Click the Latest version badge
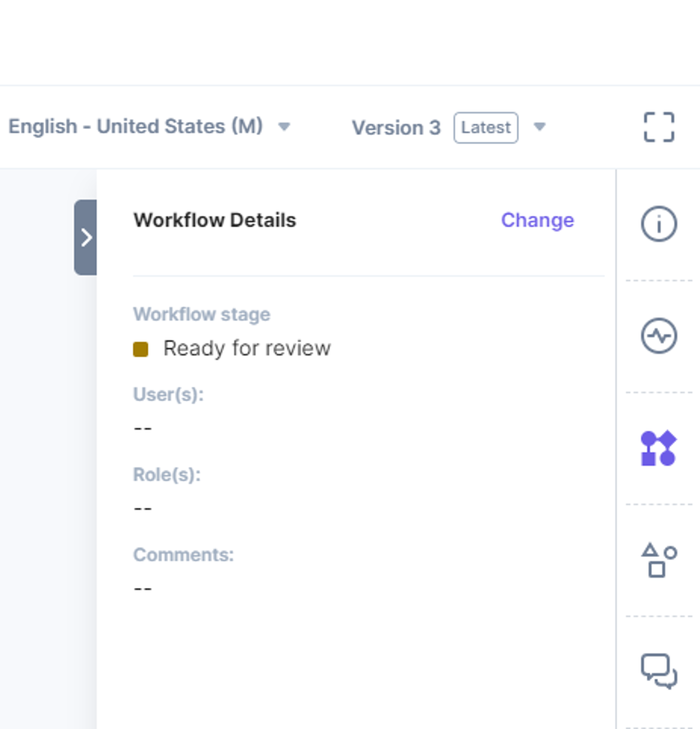 pyautogui.click(x=486, y=127)
